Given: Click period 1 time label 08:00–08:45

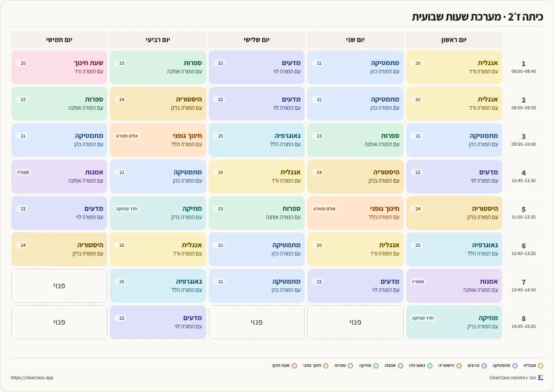Looking at the screenshot, I should pyautogui.click(x=524, y=71).
